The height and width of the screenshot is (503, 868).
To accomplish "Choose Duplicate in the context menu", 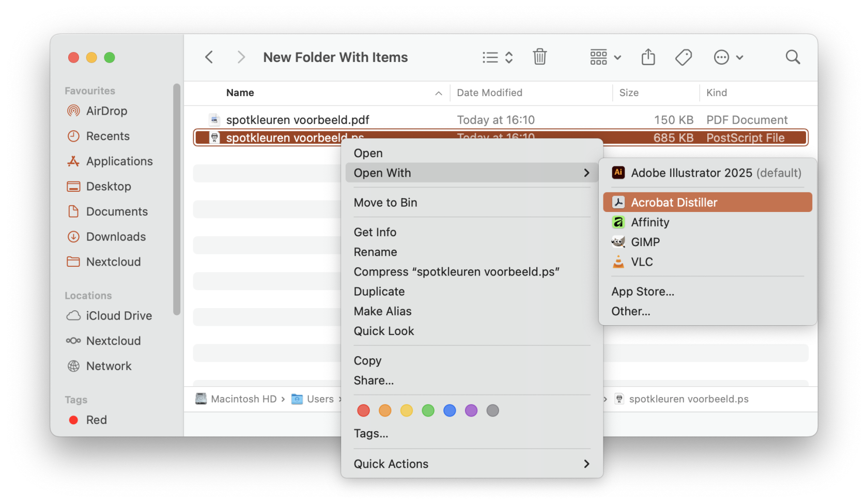I will click(x=379, y=291).
